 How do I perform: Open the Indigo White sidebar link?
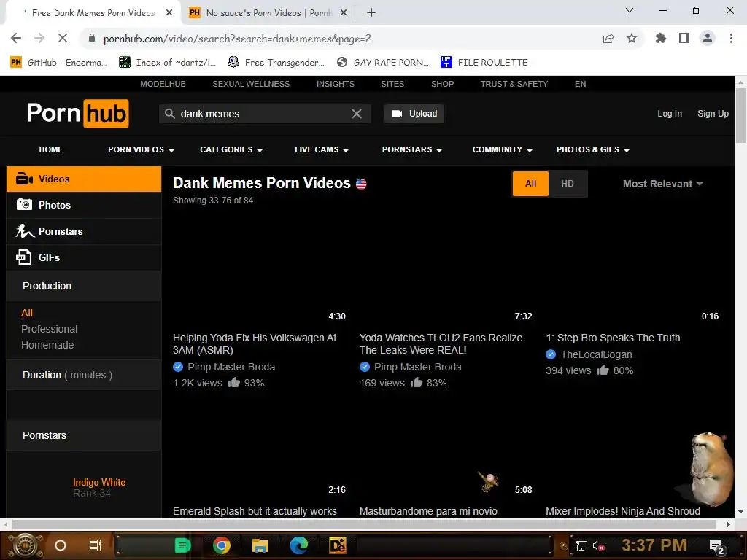99,483
